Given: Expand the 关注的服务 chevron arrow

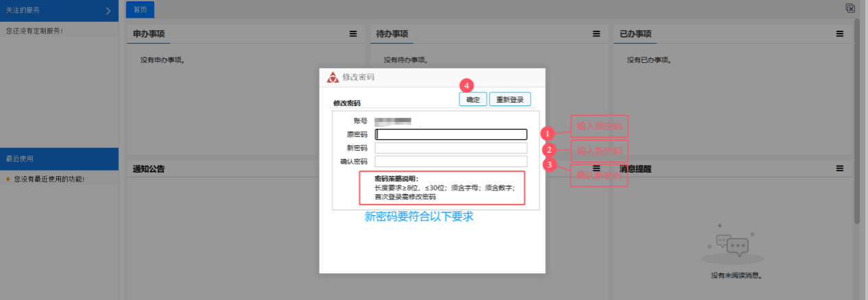Looking at the screenshot, I should point(108,11).
